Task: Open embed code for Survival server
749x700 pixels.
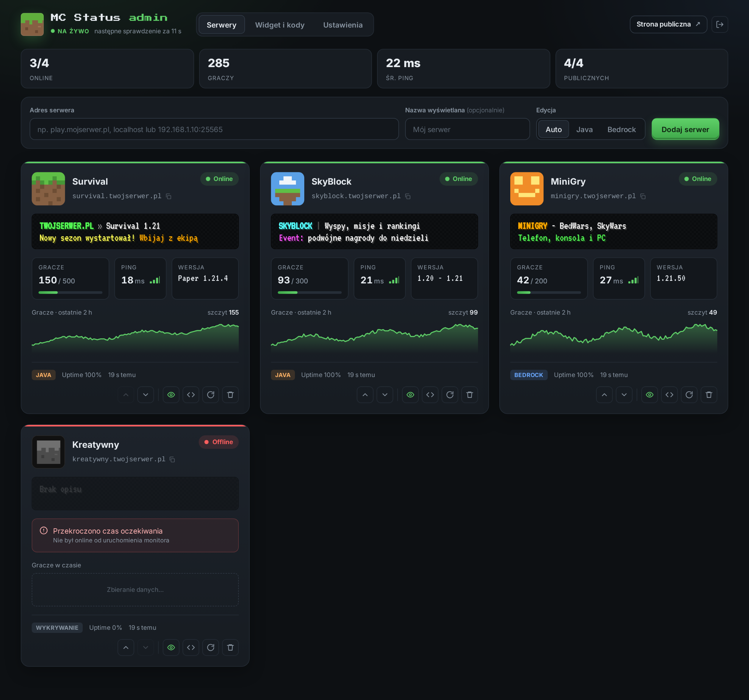Action: click(x=191, y=395)
